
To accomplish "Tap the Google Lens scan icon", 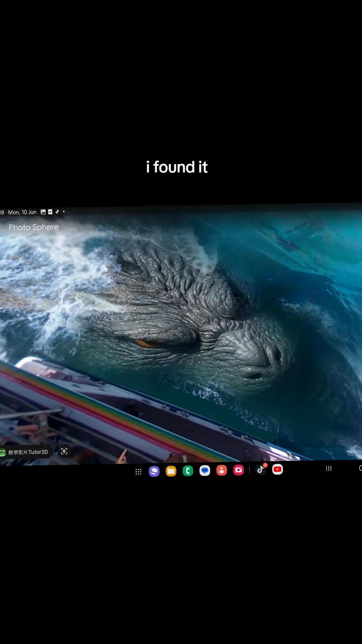I will (64, 451).
